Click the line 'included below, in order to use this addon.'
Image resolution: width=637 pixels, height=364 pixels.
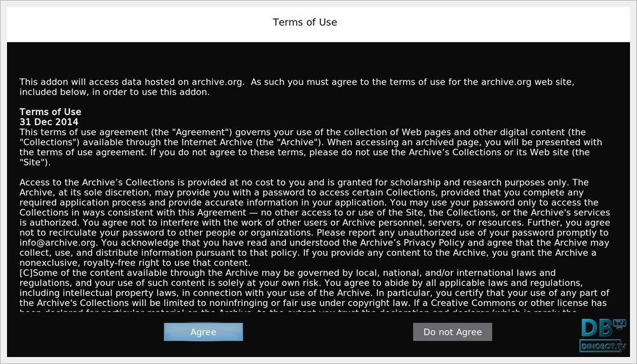(x=115, y=92)
